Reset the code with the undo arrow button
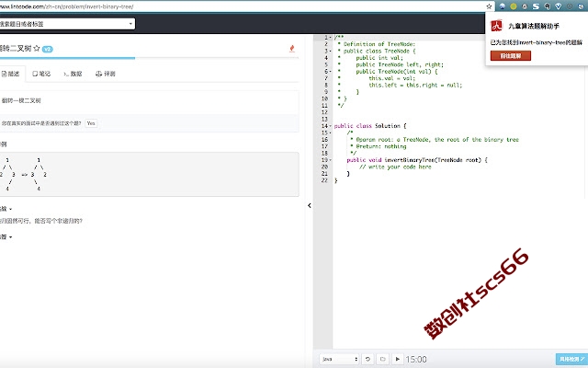588x368 pixels. 367,359
